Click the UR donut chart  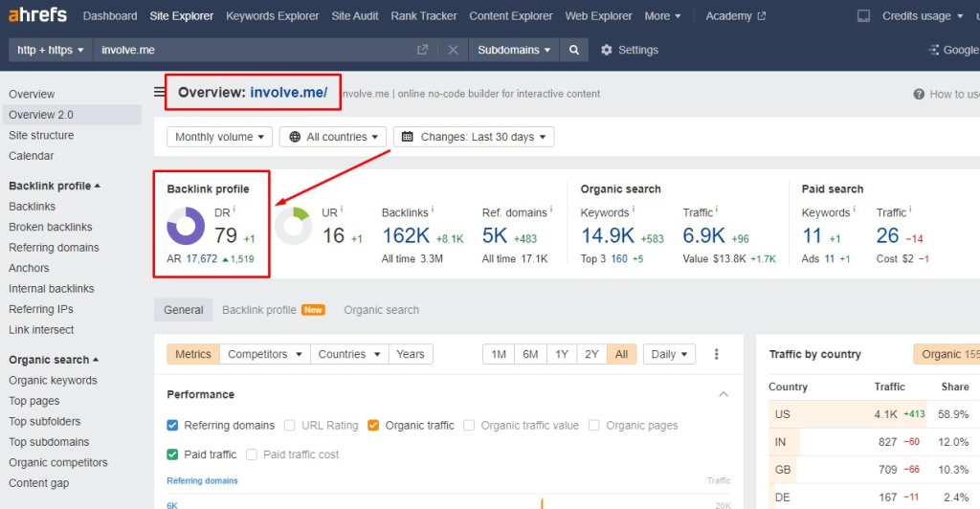coord(293,226)
